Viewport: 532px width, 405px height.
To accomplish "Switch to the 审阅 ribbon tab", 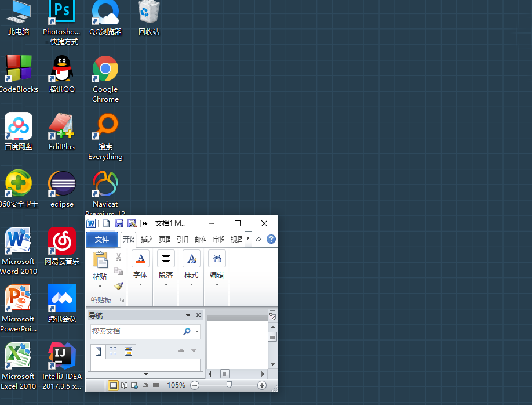I will click(218, 239).
